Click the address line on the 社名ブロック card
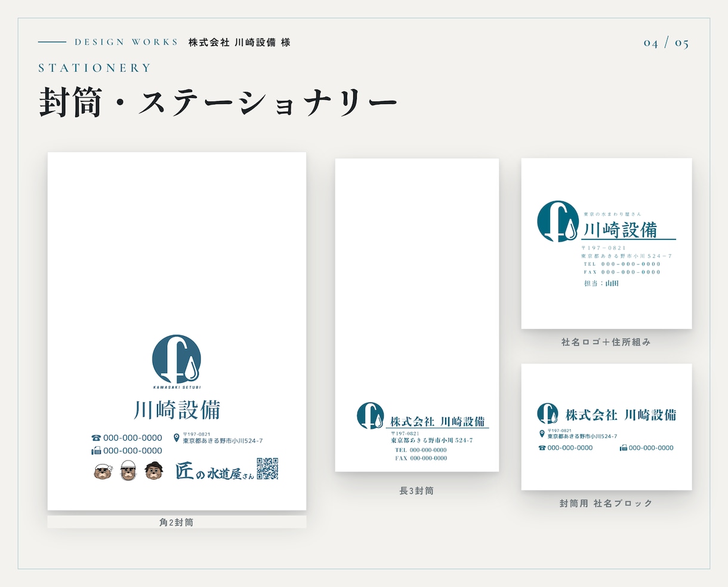This screenshot has height=587, width=728. pyautogui.click(x=582, y=437)
